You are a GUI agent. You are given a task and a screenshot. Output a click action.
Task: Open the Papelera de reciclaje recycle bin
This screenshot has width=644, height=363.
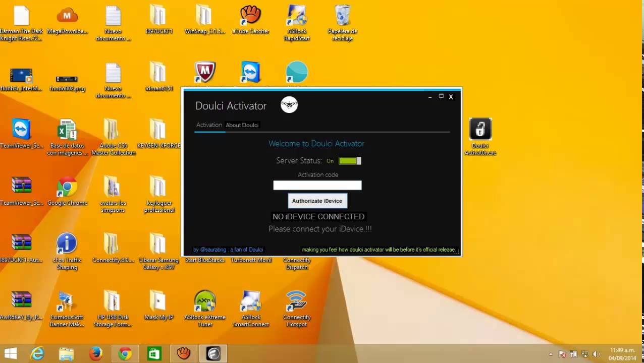[343, 23]
